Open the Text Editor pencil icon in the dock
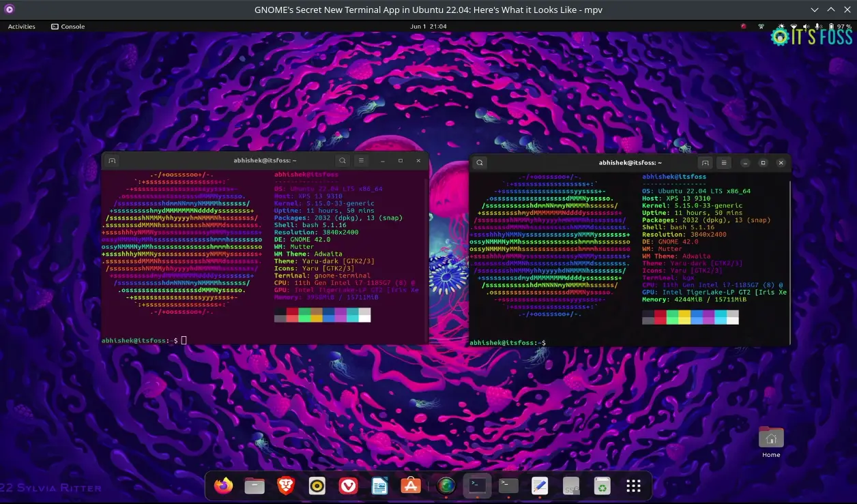The image size is (857, 504). [540, 486]
